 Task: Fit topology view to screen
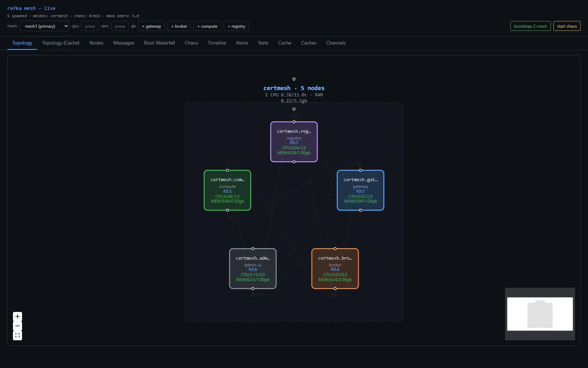click(17, 335)
